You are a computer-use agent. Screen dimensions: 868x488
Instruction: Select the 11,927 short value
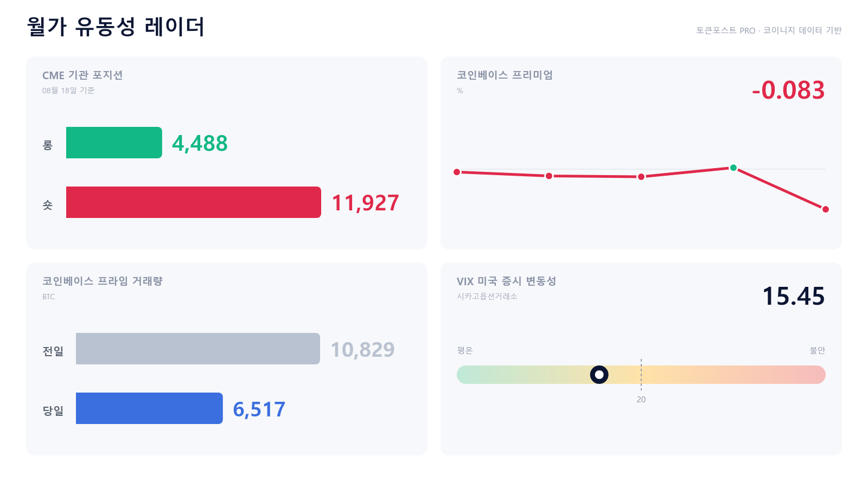tap(365, 203)
